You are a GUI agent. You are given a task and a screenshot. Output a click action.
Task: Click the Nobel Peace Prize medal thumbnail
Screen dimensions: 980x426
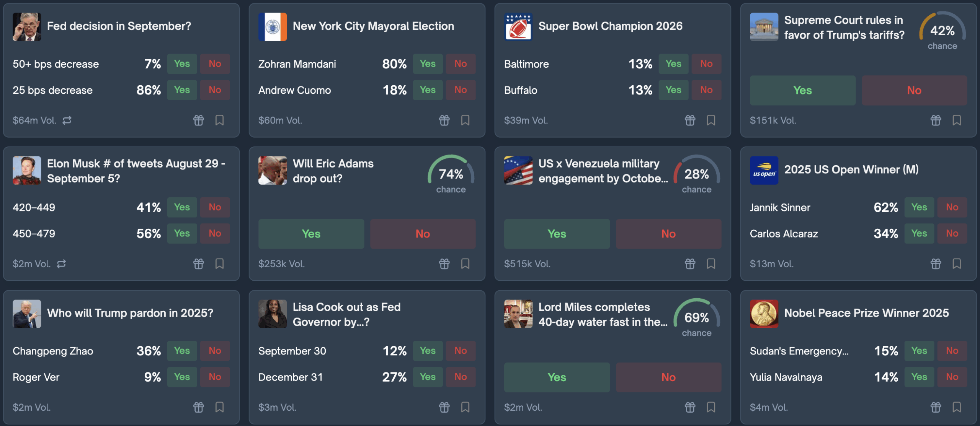tap(764, 314)
